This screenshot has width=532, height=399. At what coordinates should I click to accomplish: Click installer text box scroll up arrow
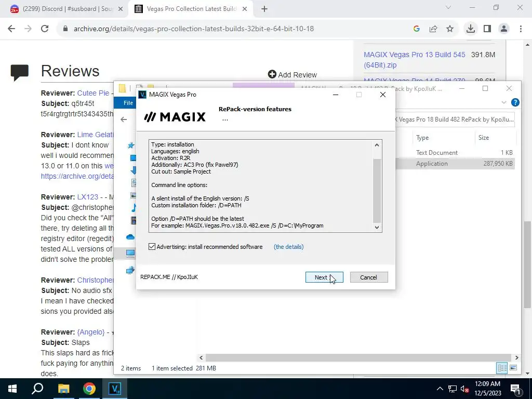click(377, 145)
